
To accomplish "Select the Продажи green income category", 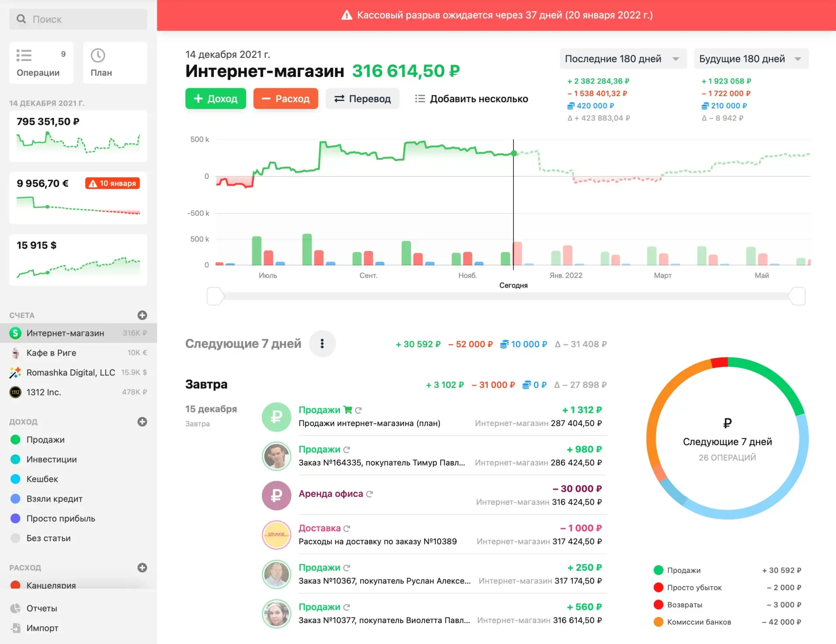I will click(45, 439).
